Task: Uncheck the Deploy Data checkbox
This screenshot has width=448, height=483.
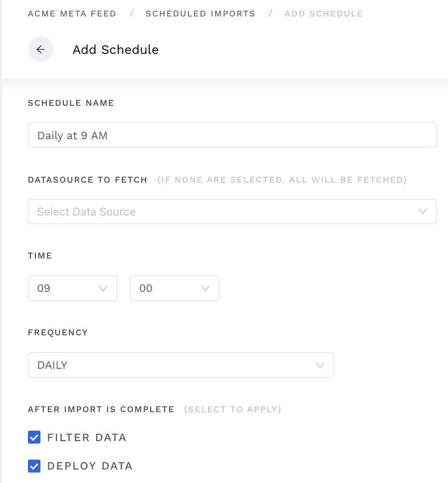Action: [x=34, y=466]
